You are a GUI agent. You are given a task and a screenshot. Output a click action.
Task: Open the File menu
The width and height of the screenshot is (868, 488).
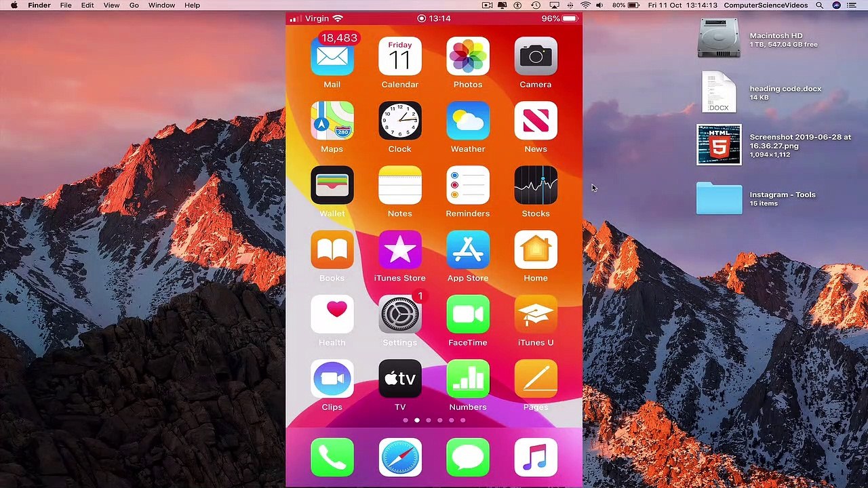click(x=66, y=5)
